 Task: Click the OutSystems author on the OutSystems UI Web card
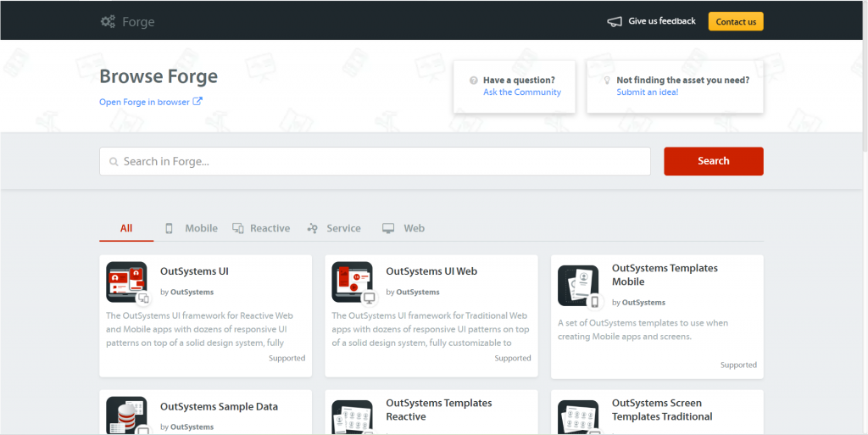(x=417, y=293)
